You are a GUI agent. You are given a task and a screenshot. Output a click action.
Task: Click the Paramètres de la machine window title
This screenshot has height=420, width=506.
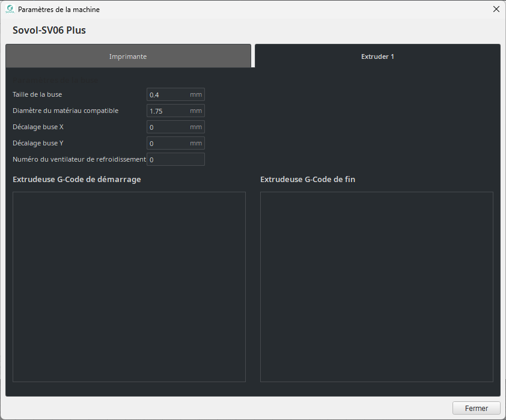pyautogui.click(x=59, y=10)
